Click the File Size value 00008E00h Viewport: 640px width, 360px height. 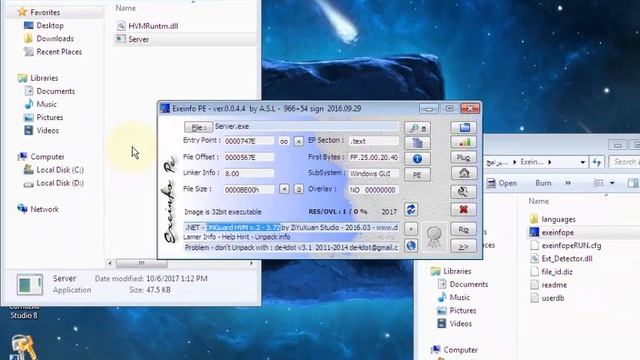coord(249,190)
